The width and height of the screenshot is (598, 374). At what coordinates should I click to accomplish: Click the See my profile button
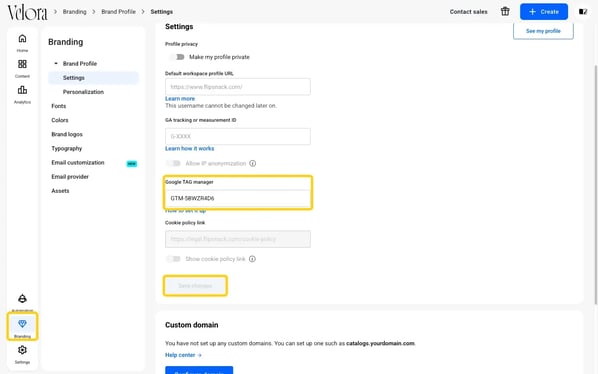click(543, 31)
